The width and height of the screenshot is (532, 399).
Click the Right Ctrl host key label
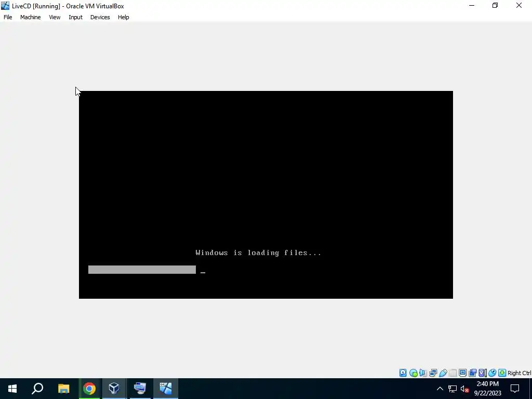[x=519, y=373]
